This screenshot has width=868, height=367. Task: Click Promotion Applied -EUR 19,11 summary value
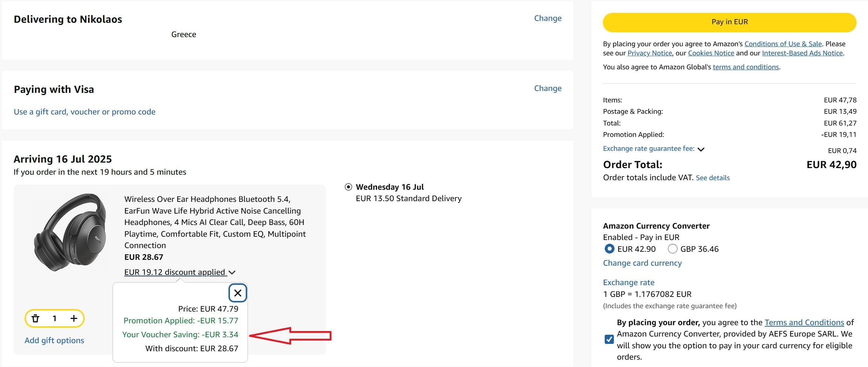(839, 135)
